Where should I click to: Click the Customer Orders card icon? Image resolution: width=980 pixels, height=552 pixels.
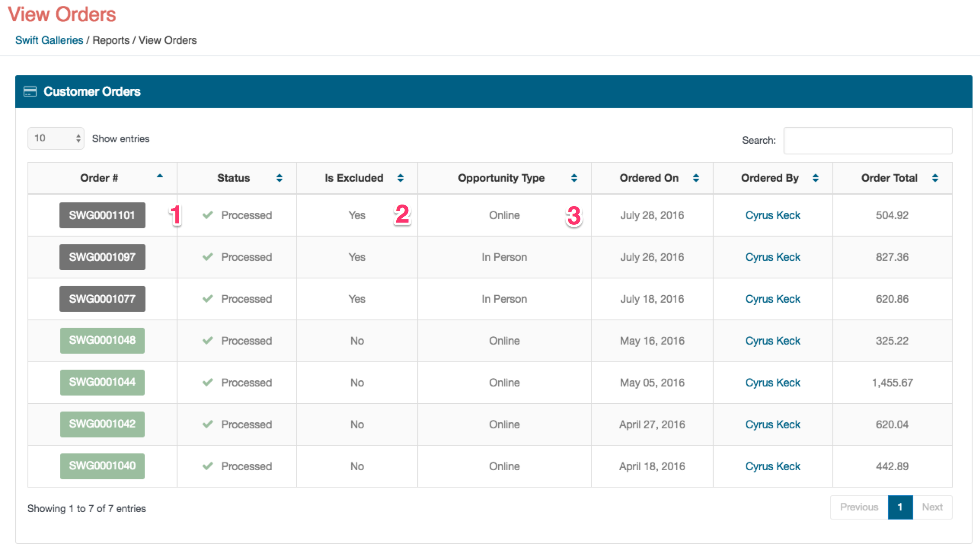coord(30,91)
